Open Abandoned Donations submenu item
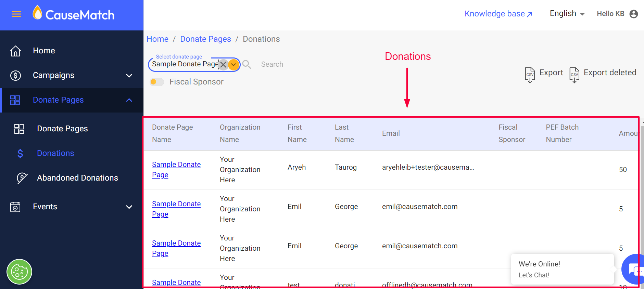 point(77,178)
